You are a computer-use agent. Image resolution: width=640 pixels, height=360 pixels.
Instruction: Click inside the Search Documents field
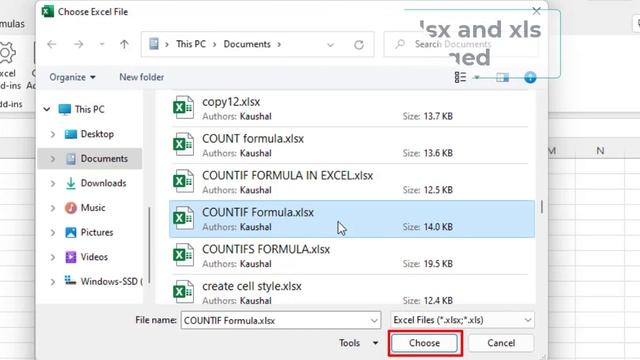click(x=460, y=44)
